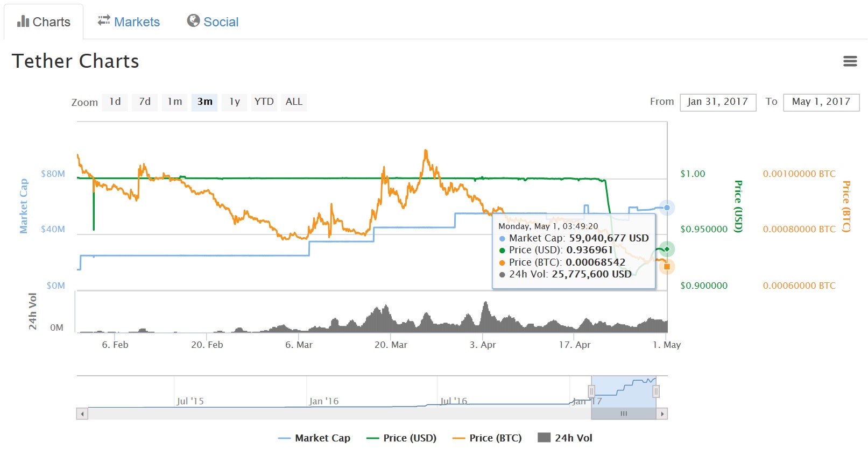Select the ALL zoom range button
The height and width of the screenshot is (449, 868).
tap(294, 102)
